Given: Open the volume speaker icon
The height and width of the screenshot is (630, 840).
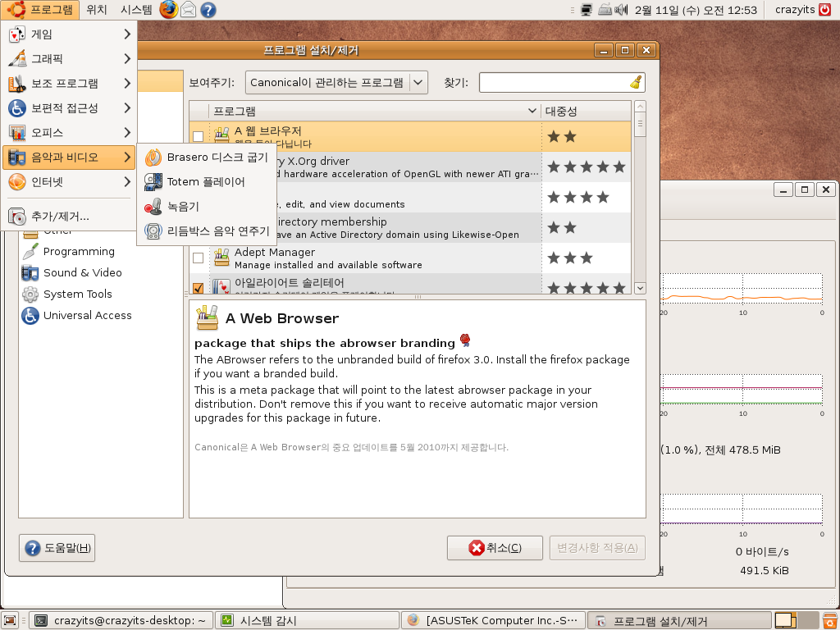Looking at the screenshot, I should [622, 10].
